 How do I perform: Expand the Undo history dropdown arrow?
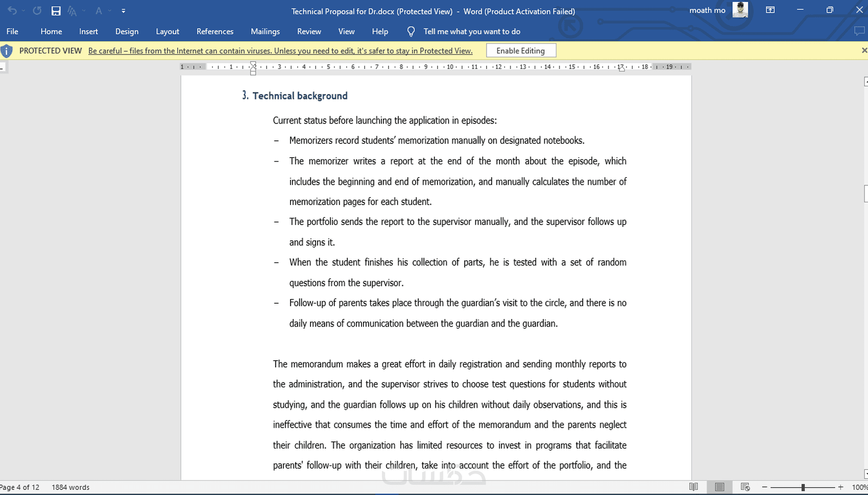coord(23,11)
